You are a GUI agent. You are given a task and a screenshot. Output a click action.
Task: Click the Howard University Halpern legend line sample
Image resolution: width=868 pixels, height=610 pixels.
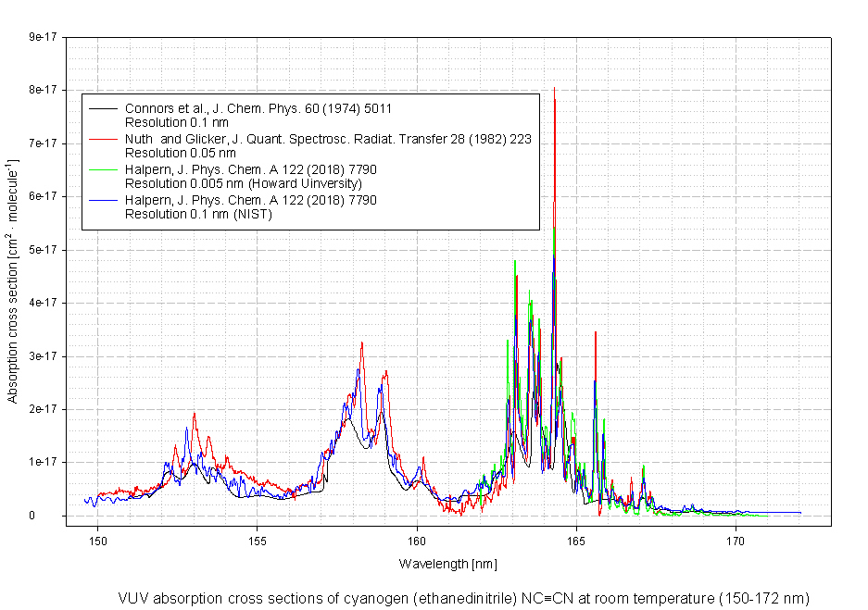(x=104, y=170)
